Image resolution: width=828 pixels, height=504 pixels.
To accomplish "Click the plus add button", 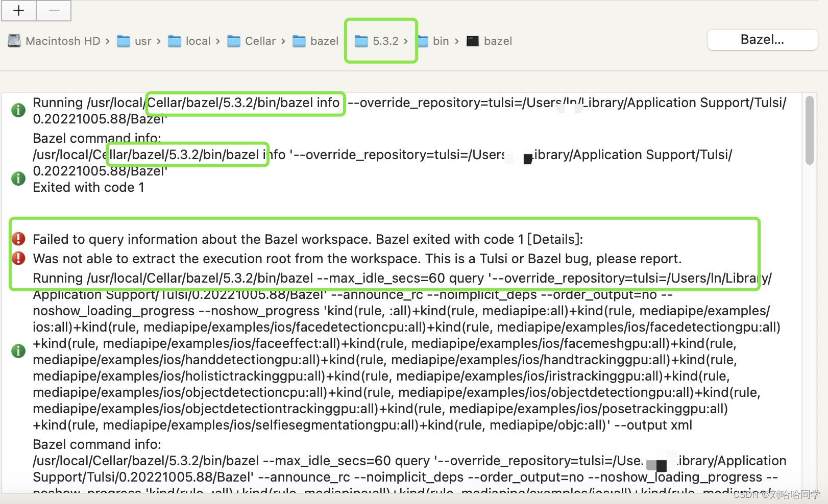I will point(19,11).
